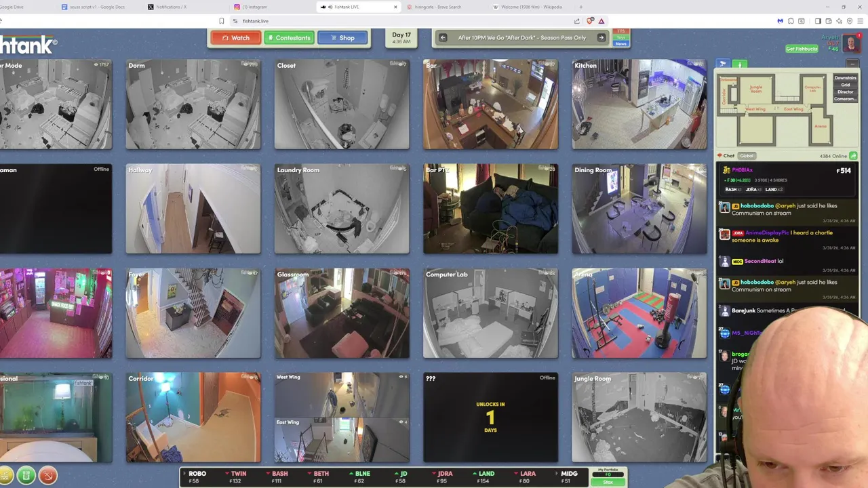Open the Brave wallet icon

828,21
